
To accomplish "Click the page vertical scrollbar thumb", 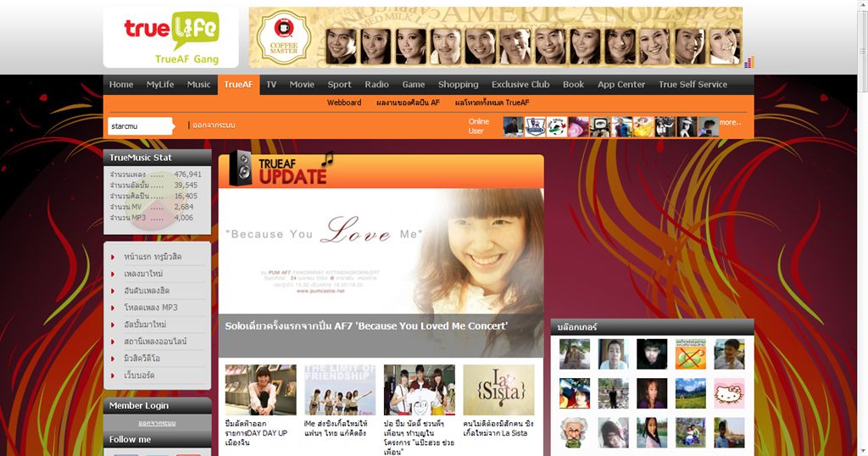I will [862, 50].
